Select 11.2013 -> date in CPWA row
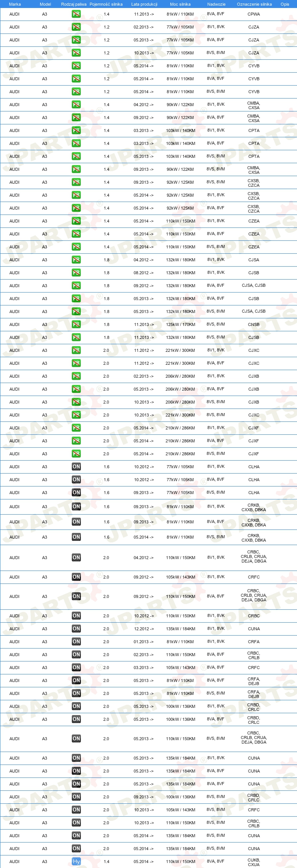The image size is (297, 868). [144, 14]
